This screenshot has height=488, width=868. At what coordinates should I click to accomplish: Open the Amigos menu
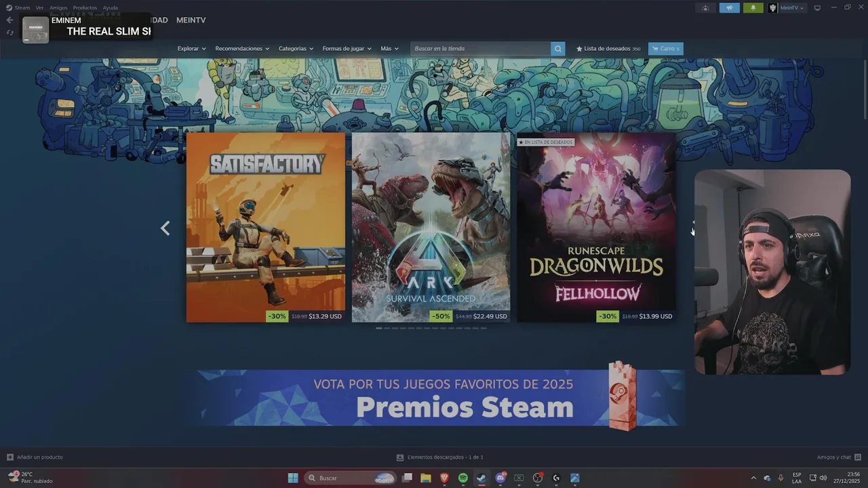[x=58, y=7]
